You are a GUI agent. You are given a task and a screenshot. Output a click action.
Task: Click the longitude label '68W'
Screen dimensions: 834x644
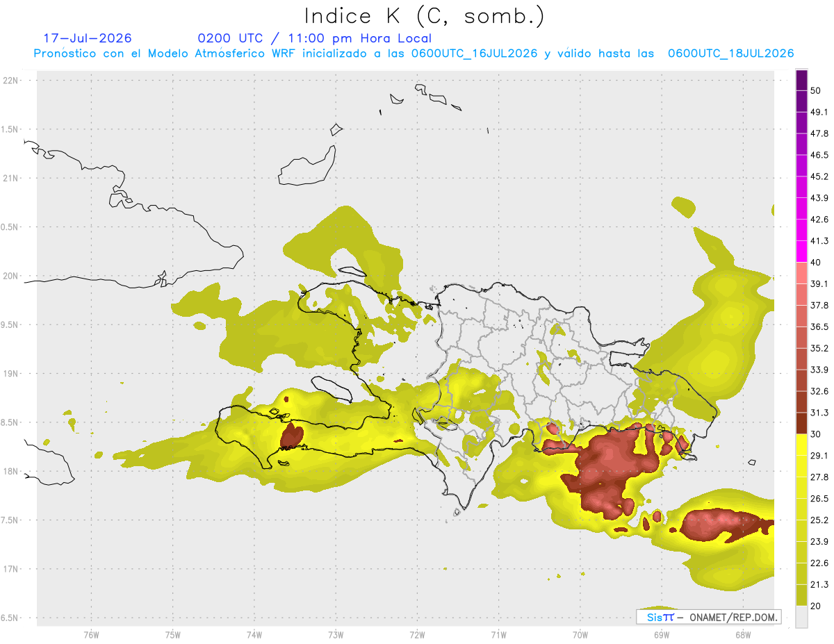click(x=742, y=635)
